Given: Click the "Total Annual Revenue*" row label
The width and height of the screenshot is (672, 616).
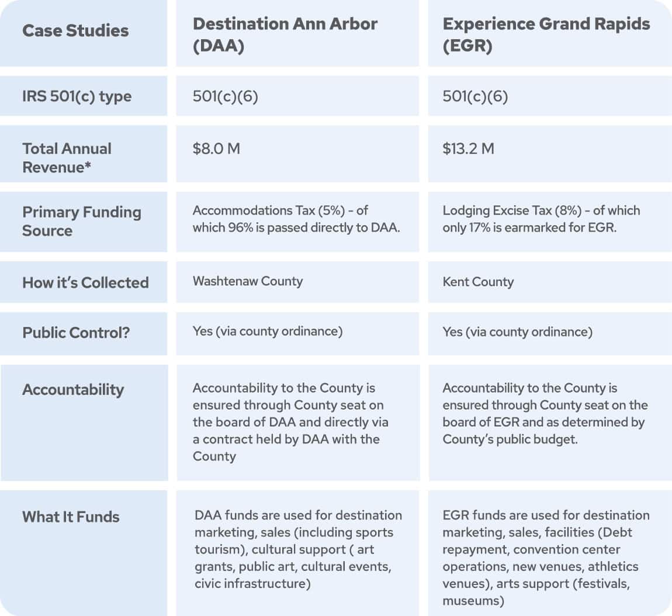Looking at the screenshot, I should click(67, 158).
